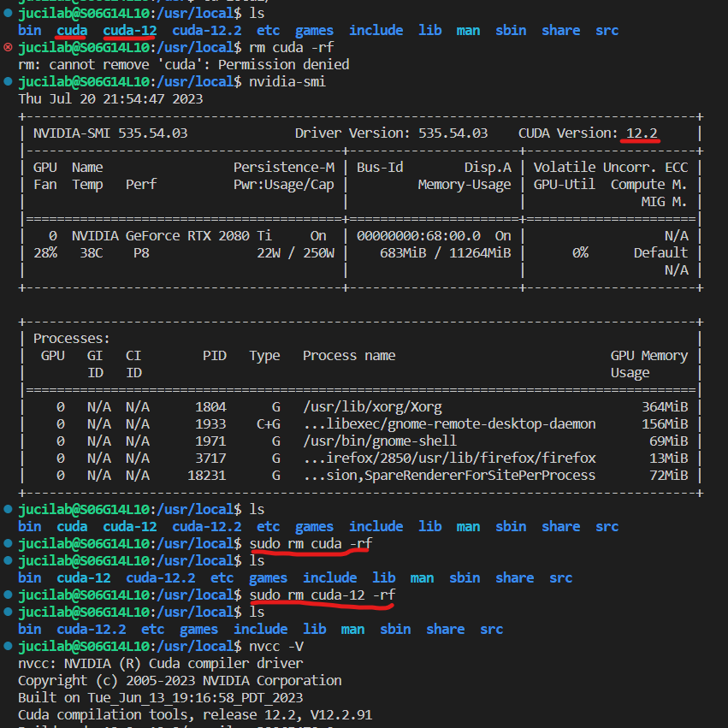Select the GPU name 'NVIDIA GeForce RTX 2080 Ti'
The image size is (728, 728).
[x=172, y=236]
